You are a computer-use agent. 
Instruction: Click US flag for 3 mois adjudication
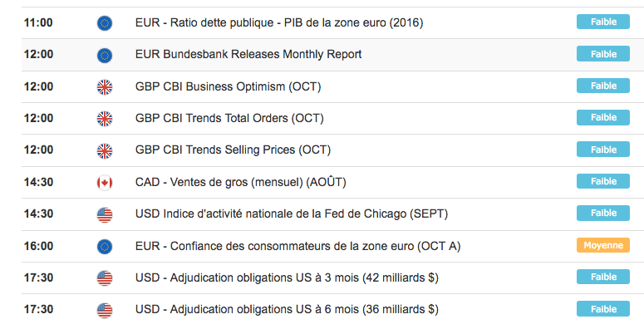coord(105,278)
